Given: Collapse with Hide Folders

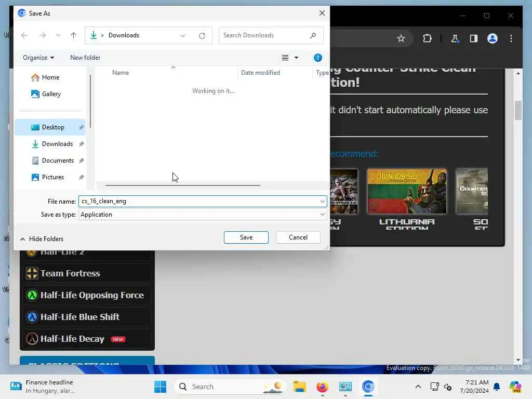Looking at the screenshot, I should pos(42,239).
